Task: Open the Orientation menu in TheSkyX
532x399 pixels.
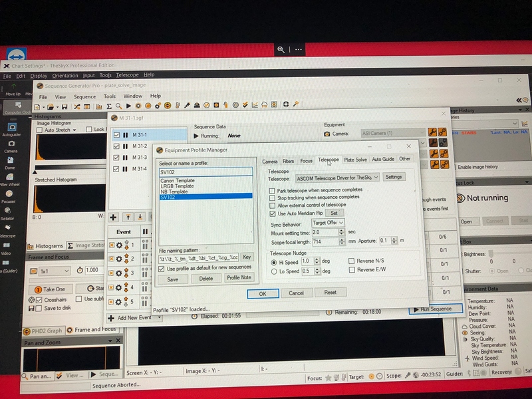Action: (65, 76)
